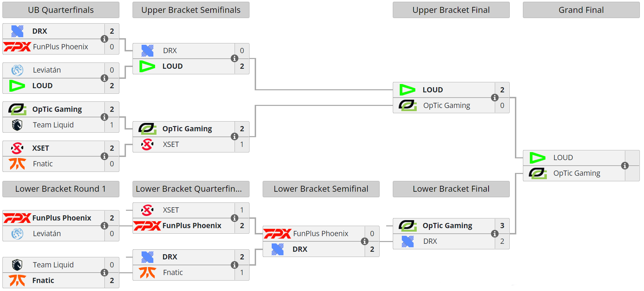Select the UB Quarterfinals header
This screenshot has height=291, width=644.
tap(61, 10)
